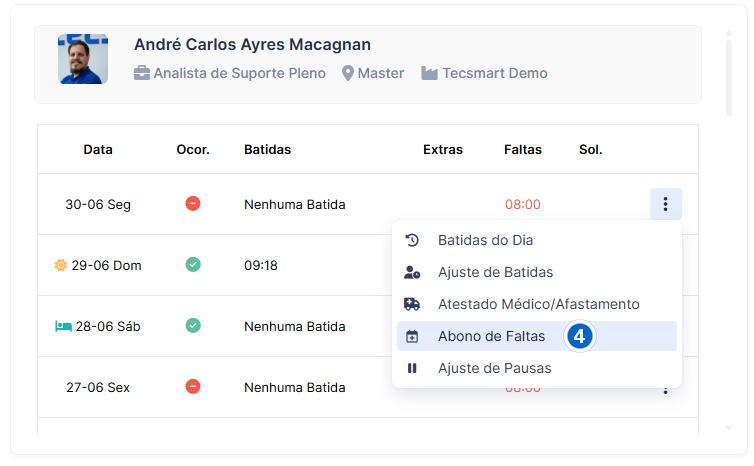754x466 pixels.
Task: Click the pause icon for Ajuste de Pausas
Action: pyautogui.click(x=412, y=368)
